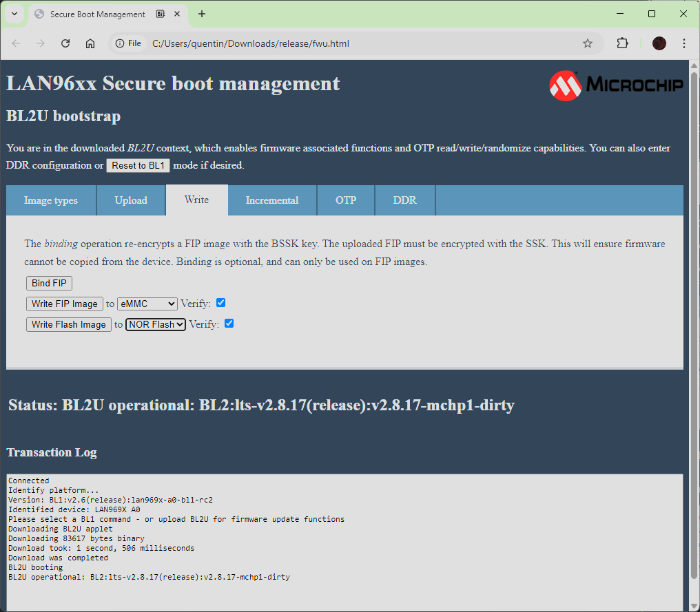Image resolution: width=700 pixels, height=612 pixels.
Task: Open the Chrome profile avatar
Action: coord(659,43)
